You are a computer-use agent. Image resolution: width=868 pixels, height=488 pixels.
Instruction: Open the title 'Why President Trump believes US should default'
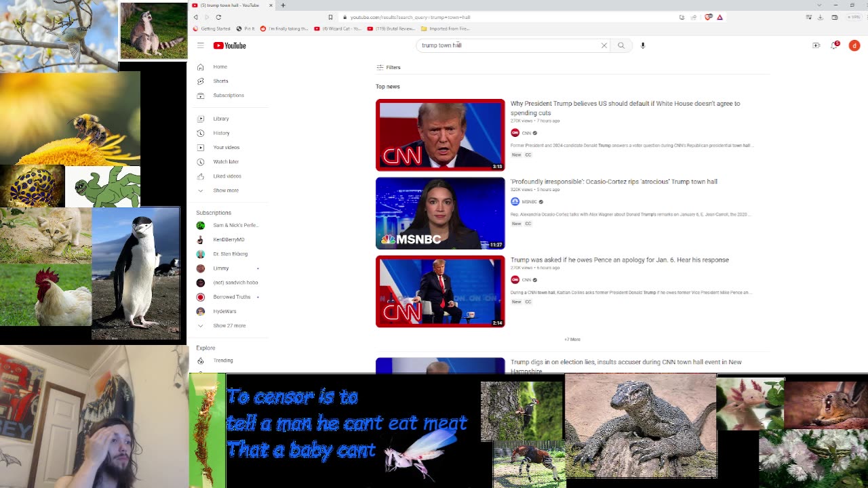[x=625, y=108]
